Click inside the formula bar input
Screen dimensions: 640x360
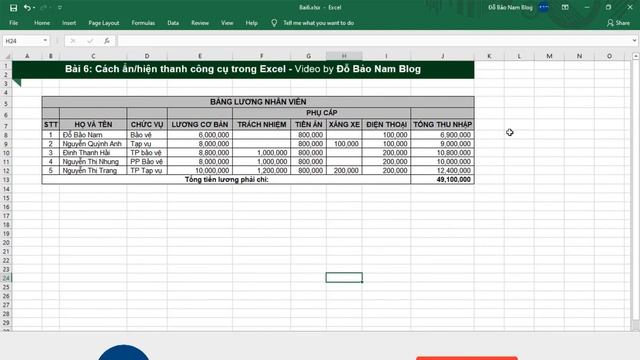point(373,41)
